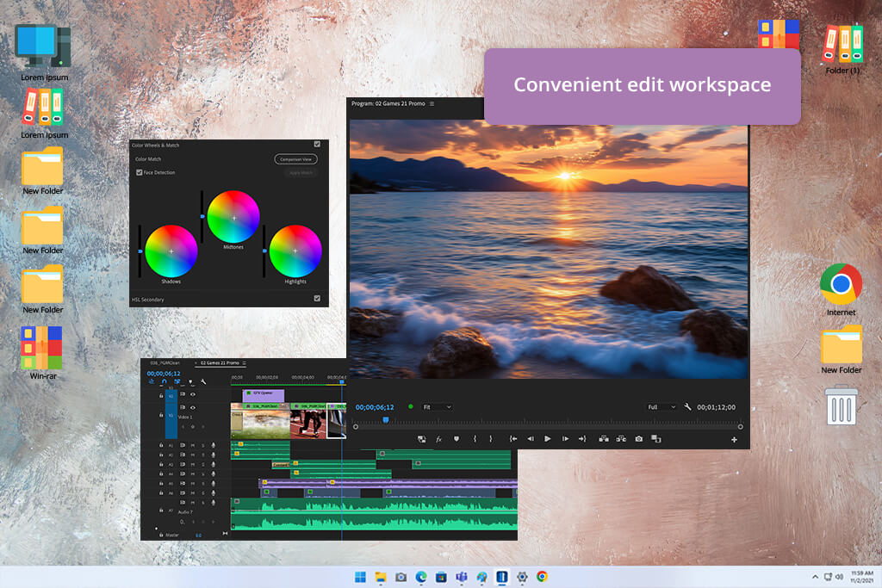Open Microsoft Edge from taskbar
This screenshot has width=882, height=588.
421,577
